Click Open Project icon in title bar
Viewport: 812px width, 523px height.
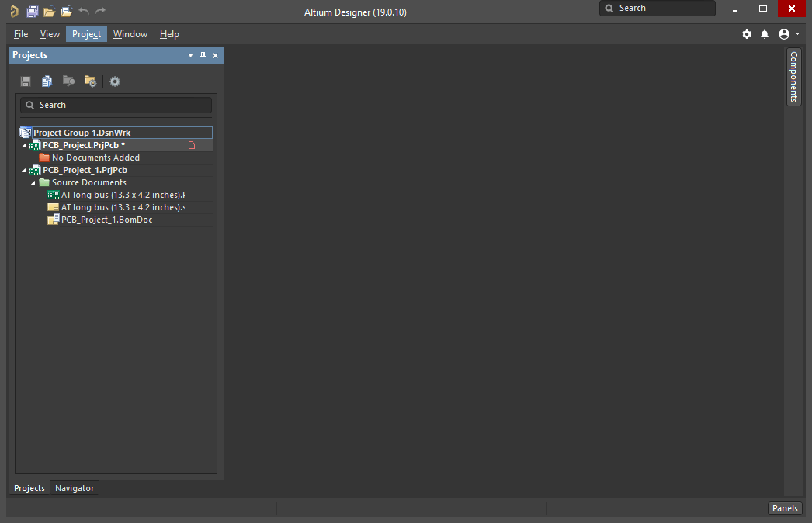pos(66,11)
